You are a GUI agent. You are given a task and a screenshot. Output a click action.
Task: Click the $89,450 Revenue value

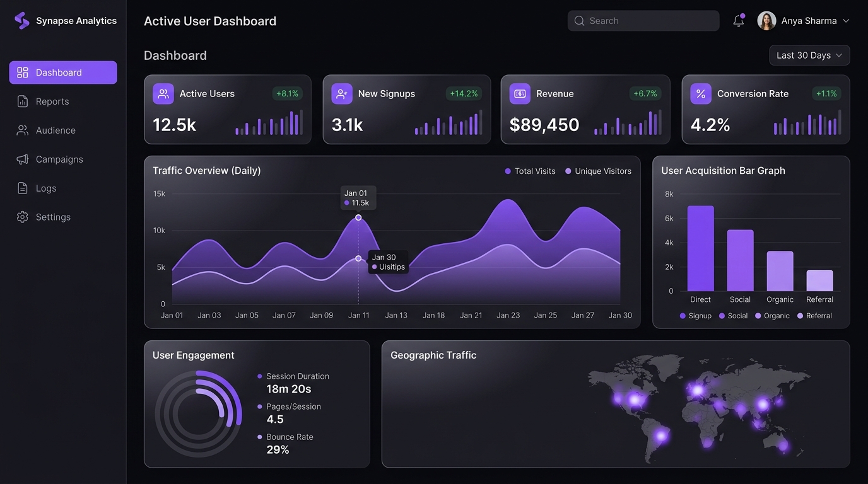(x=544, y=125)
